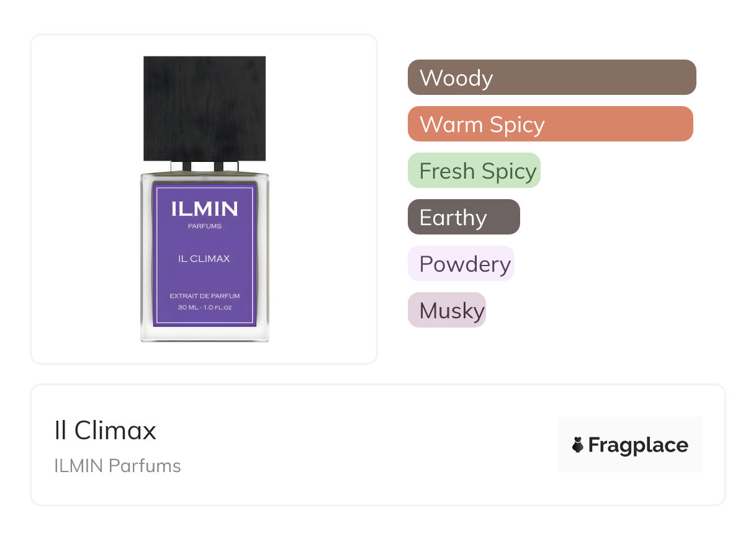This screenshot has height=536, width=756.
Task: Click the metal collar beneath the cap
Action: point(204,166)
